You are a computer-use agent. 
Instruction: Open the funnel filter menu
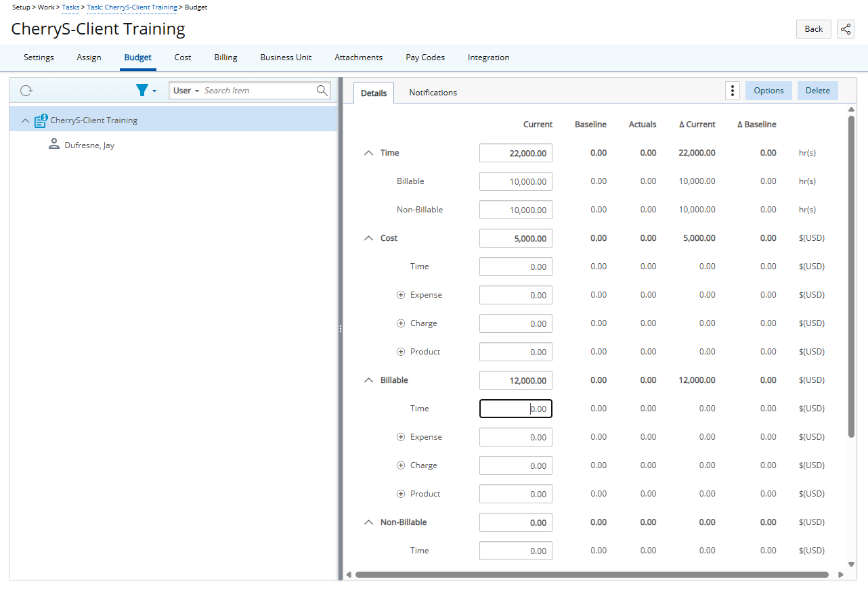[x=146, y=90]
